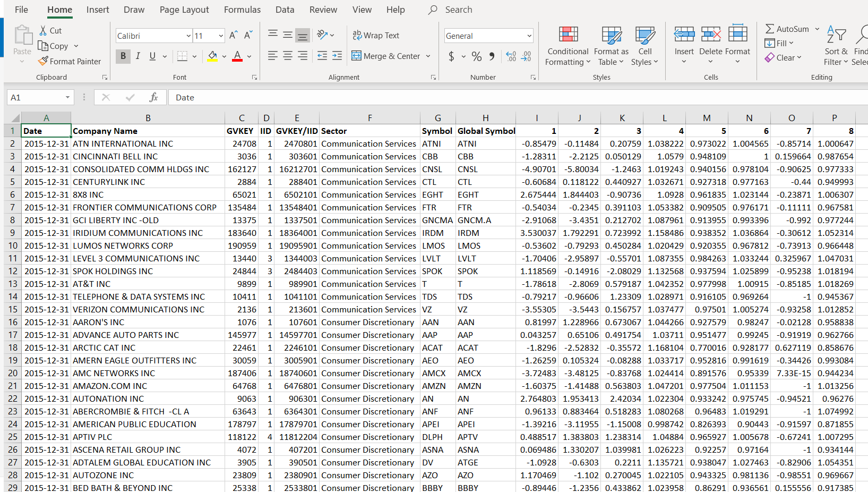Click Decrease Decimal icon
This screenshot has width=868, height=492.
pyautogui.click(x=526, y=56)
